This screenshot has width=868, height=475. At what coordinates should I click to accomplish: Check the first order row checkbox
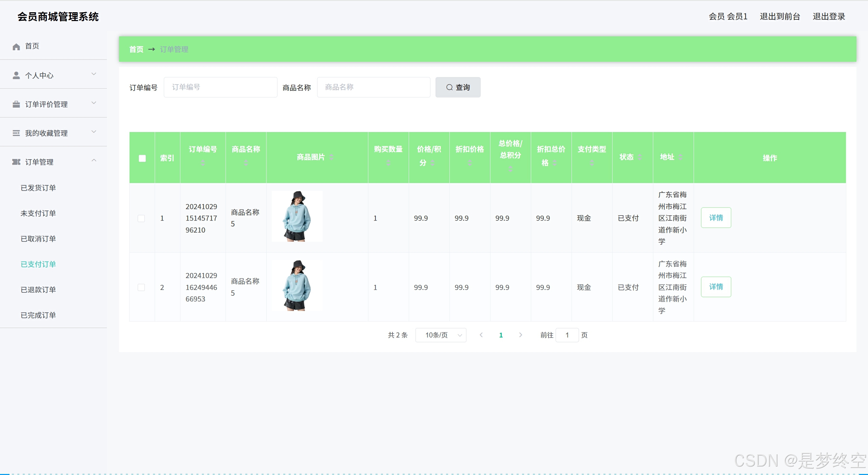[x=141, y=218]
